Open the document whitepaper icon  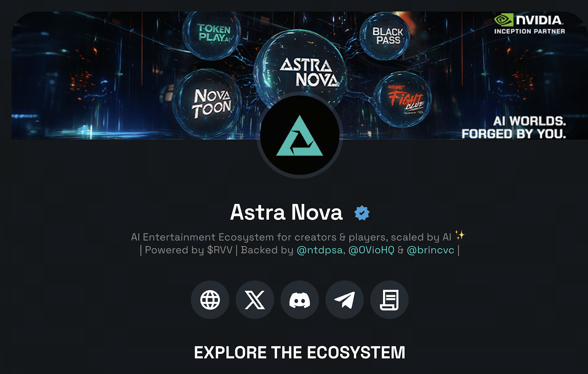point(389,300)
